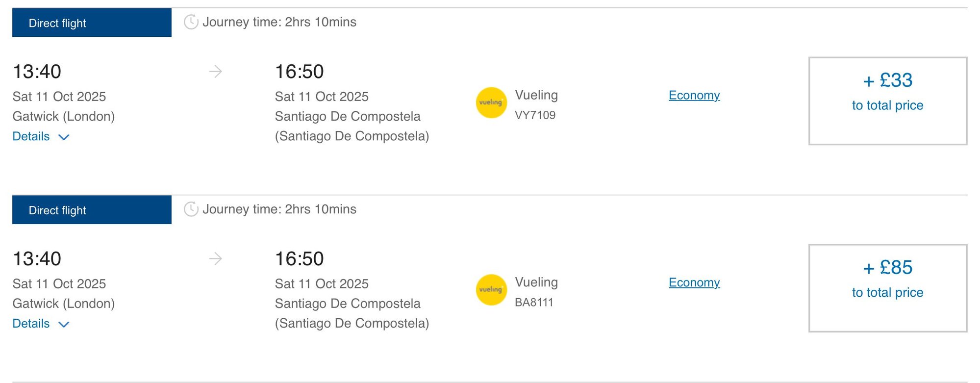
Task: Click flight number BA8111
Action: tap(534, 303)
